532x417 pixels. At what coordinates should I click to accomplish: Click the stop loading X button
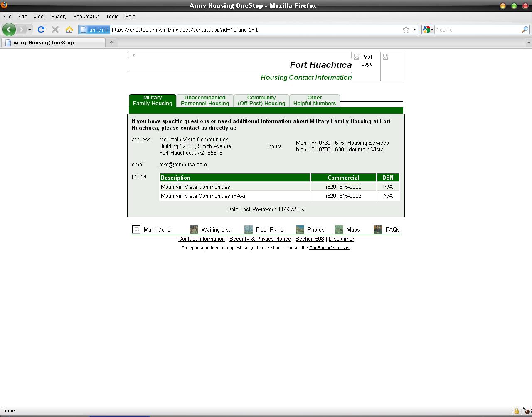[x=55, y=30]
